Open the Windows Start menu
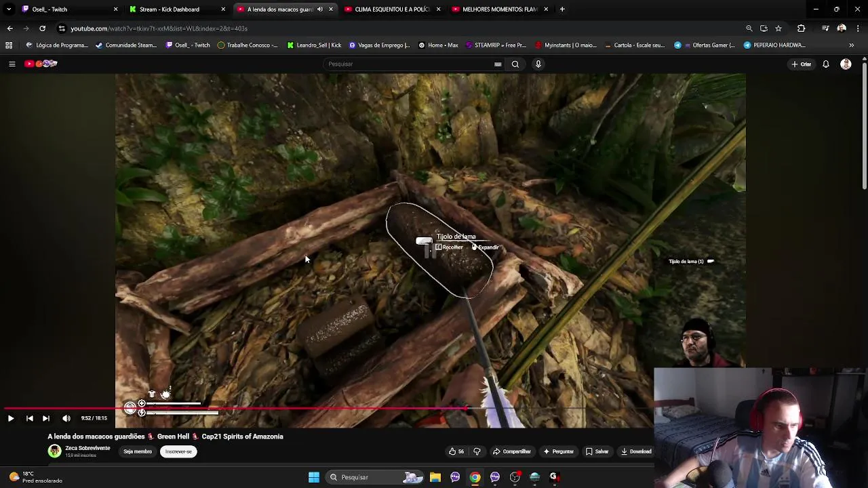This screenshot has height=488, width=868. click(314, 477)
